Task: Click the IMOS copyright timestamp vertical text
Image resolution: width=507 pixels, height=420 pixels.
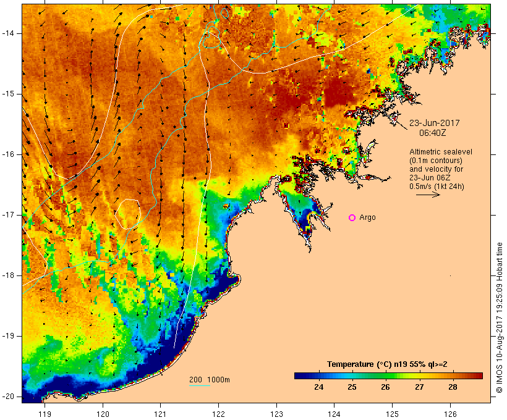Action: click(x=500, y=317)
